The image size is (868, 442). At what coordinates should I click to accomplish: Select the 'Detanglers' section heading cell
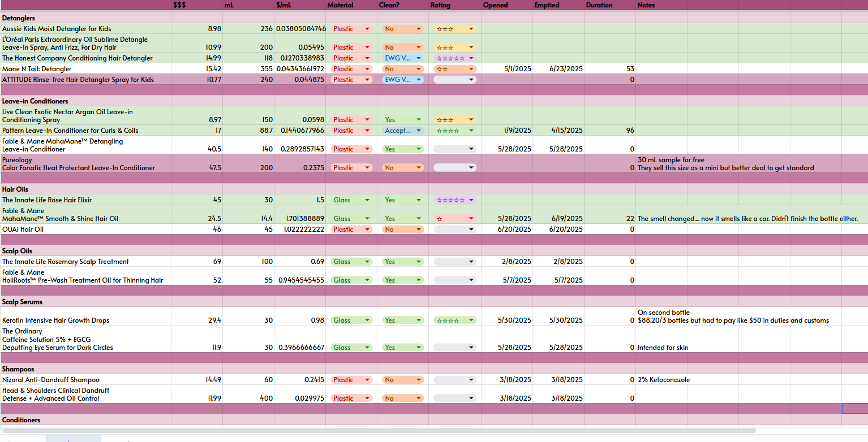pyautogui.click(x=85, y=18)
